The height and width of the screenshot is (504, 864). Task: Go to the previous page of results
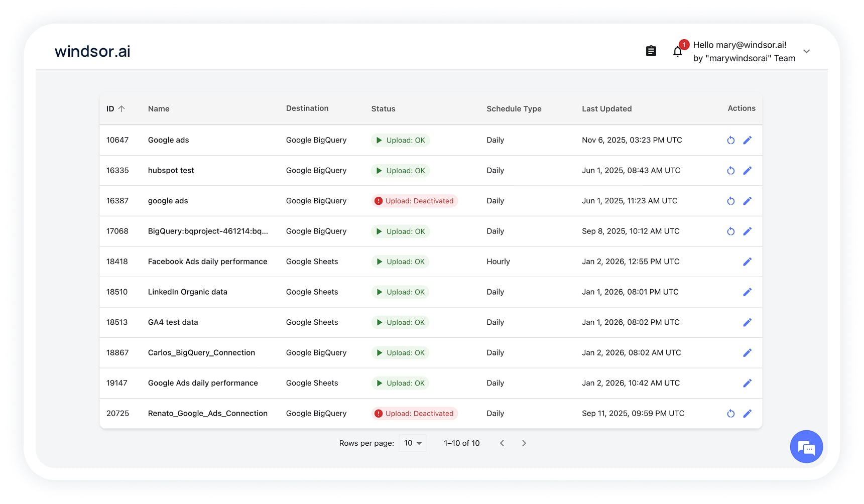[x=502, y=443]
